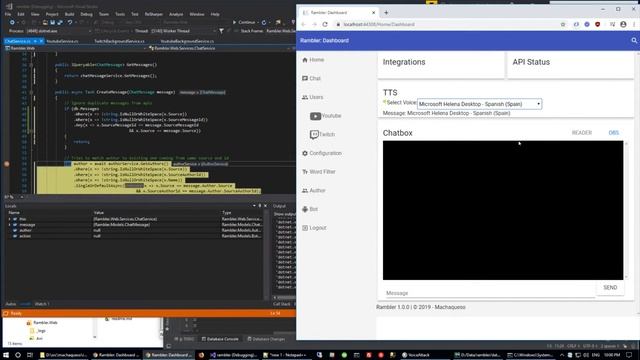Open the Windows notification center
640x360 pixels.
[629, 355]
